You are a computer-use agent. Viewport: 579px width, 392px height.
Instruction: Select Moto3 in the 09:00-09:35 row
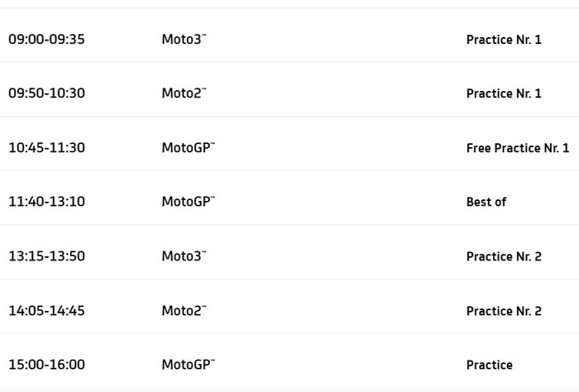pos(184,39)
